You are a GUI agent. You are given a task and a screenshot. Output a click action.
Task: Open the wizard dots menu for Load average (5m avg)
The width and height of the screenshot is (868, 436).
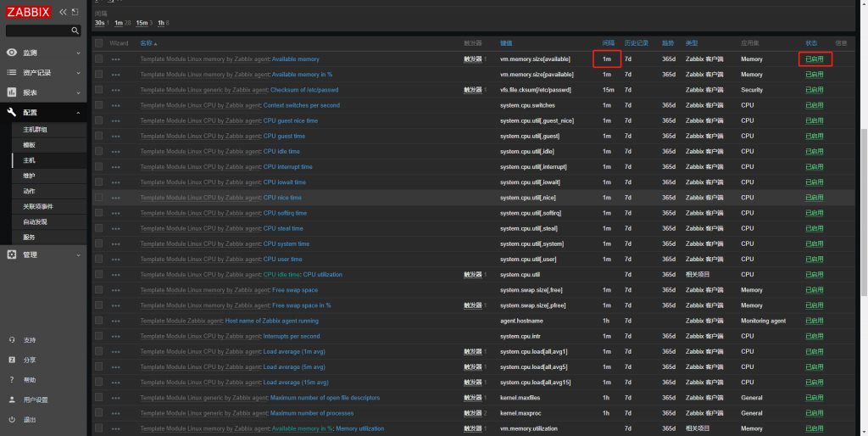tap(115, 367)
